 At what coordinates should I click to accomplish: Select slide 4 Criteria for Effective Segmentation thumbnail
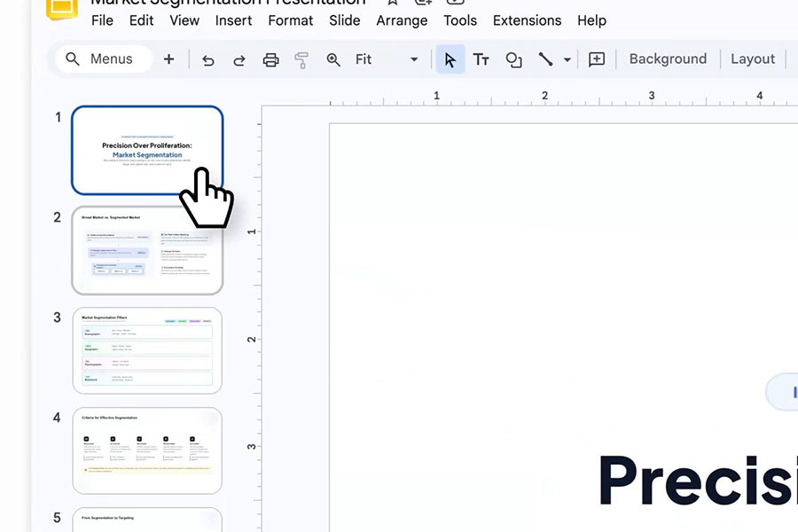pyautogui.click(x=147, y=450)
